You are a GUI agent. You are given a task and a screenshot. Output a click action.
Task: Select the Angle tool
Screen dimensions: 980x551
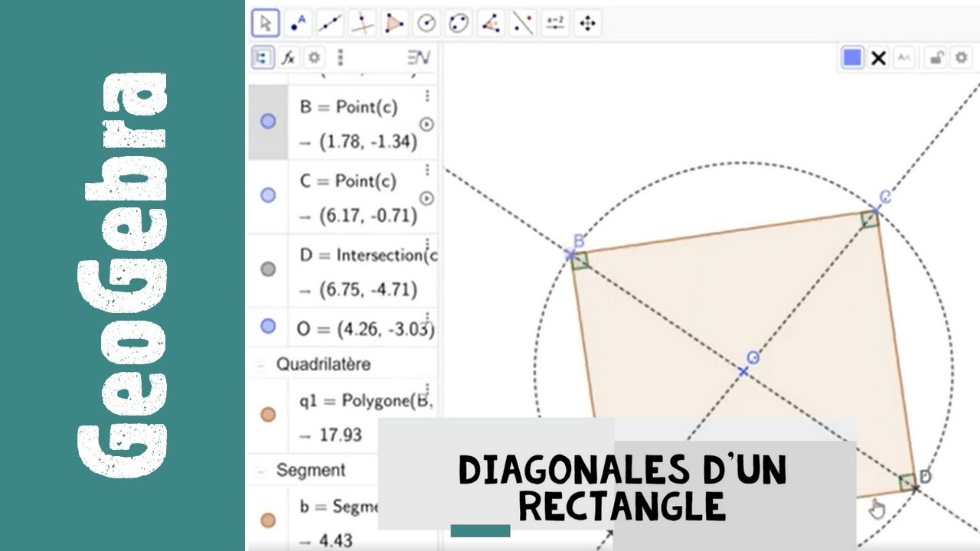point(491,24)
